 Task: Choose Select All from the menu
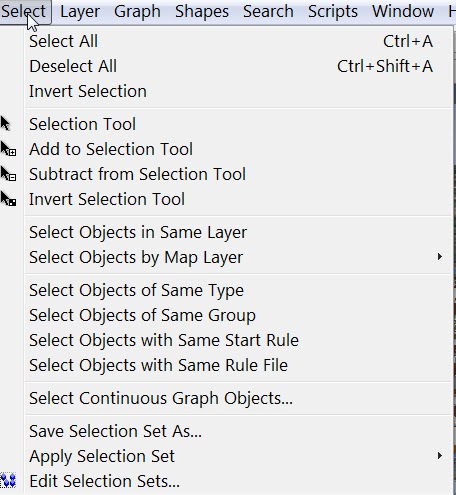click(x=238, y=41)
